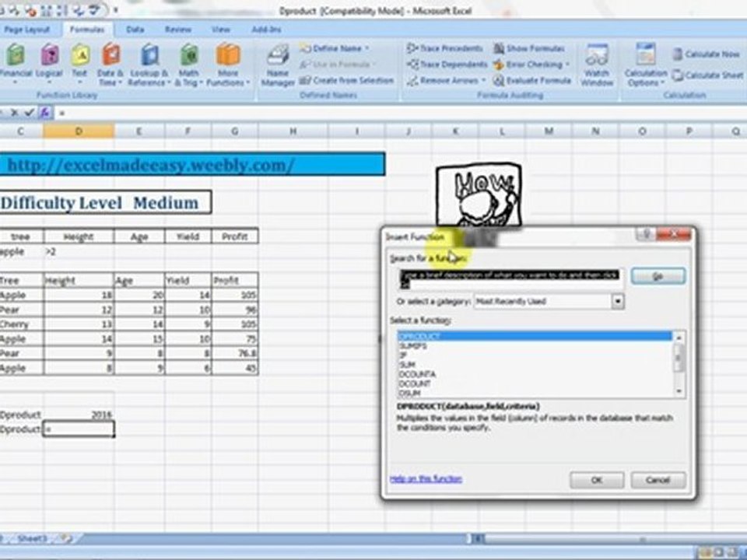Expand the Calculation Options dropdown
This screenshot has width=747, height=560.
[646, 65]
